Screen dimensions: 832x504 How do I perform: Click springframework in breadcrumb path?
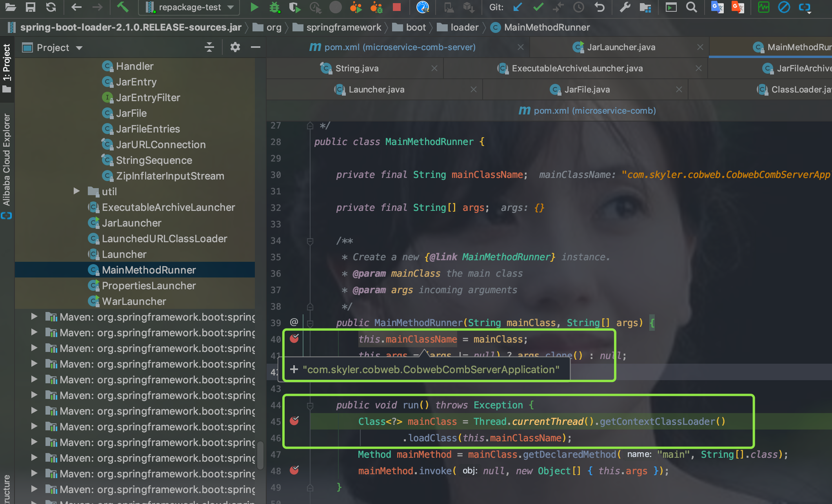[343, 27]
